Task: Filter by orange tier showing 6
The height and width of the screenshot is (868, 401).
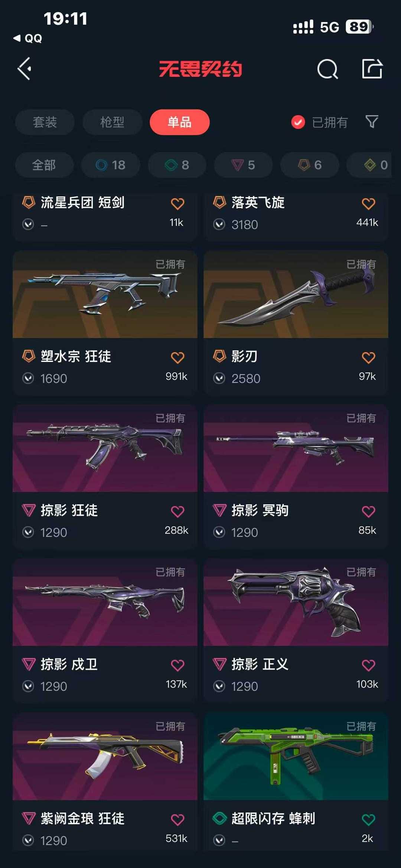Action: 310,165
